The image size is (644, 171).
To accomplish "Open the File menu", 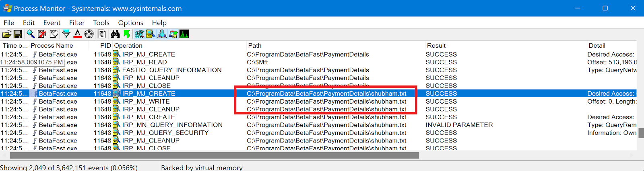I will pyautogui.click(x=9, y=23).
